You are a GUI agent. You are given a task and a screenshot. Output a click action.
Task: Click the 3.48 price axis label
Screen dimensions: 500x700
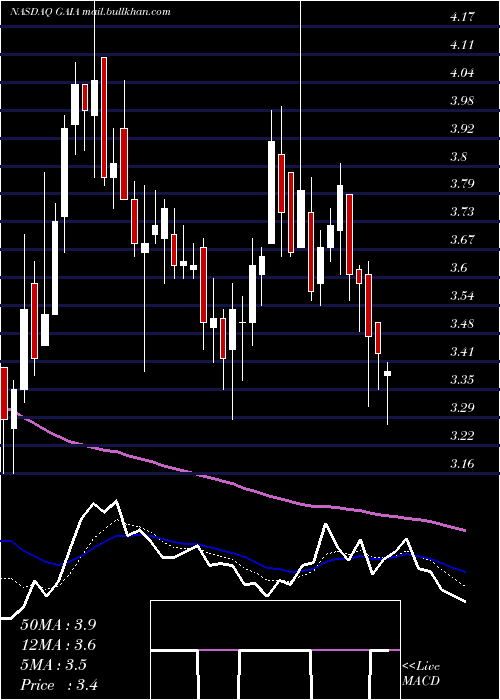(463, 323)
